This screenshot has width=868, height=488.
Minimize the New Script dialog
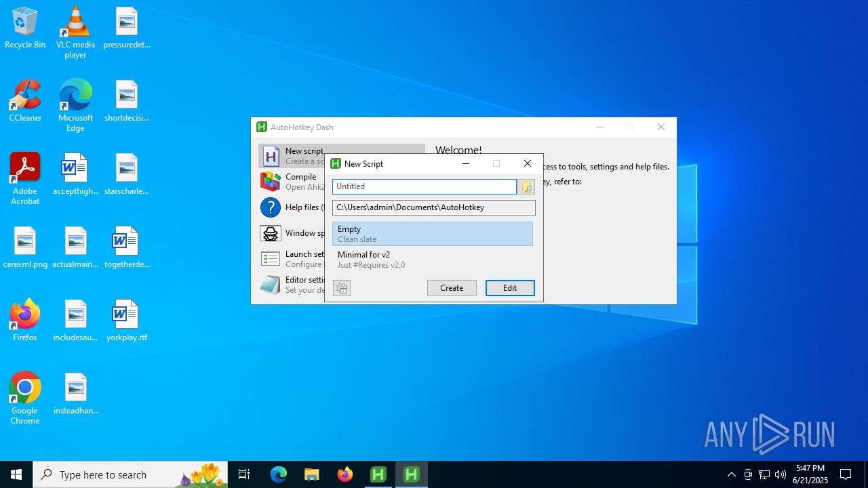(x=466, y=163)
